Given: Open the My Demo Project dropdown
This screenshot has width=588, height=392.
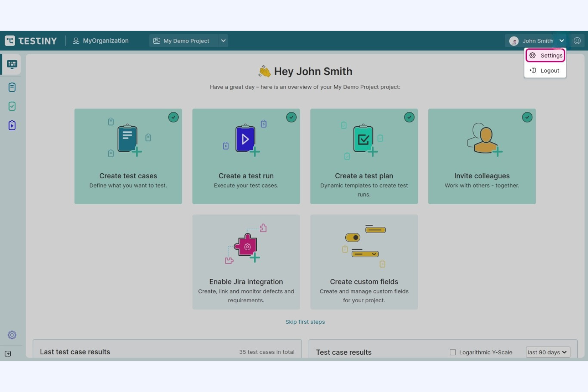Looking at the screenshot, I should pyautogui.click(x=188, y=41).
